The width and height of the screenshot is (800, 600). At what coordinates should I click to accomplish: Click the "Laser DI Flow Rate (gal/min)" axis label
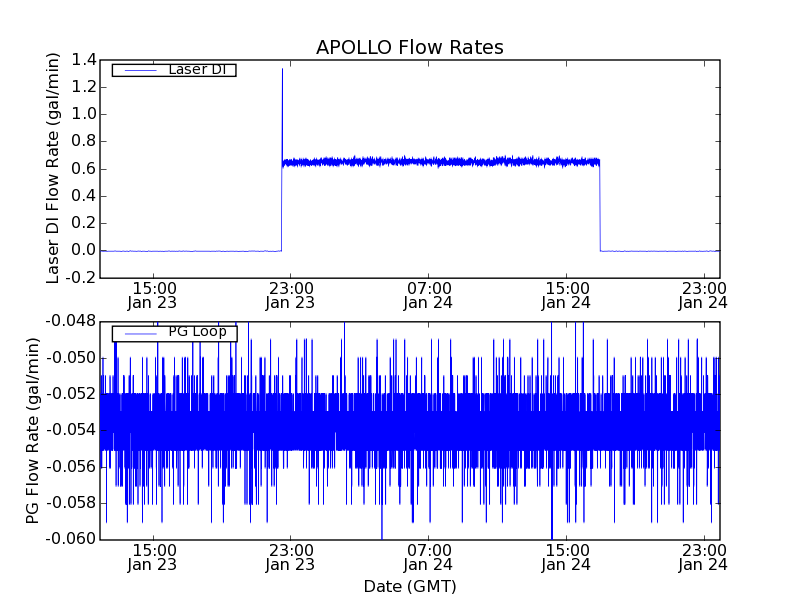[x=53, y=168]
